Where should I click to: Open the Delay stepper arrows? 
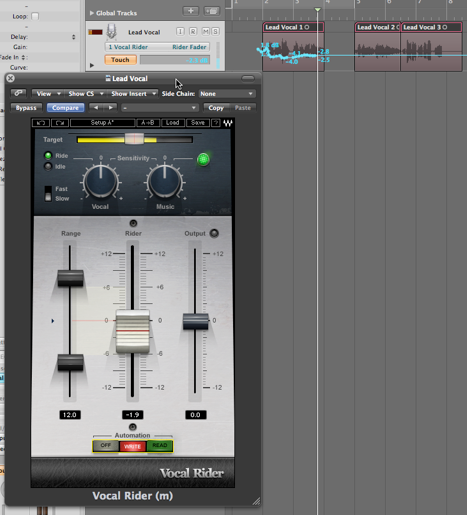pos(74,37)
